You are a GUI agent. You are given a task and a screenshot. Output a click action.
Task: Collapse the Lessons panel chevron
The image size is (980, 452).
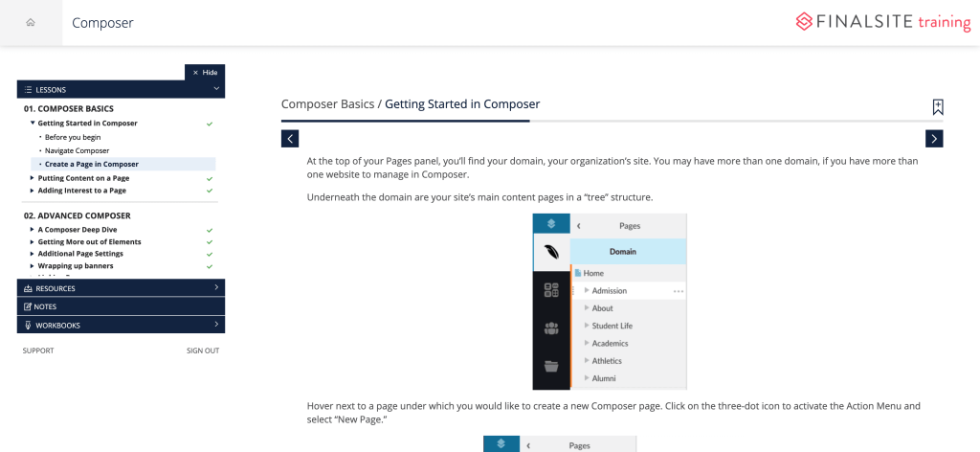pyautogui.click(x=216, y=89)
